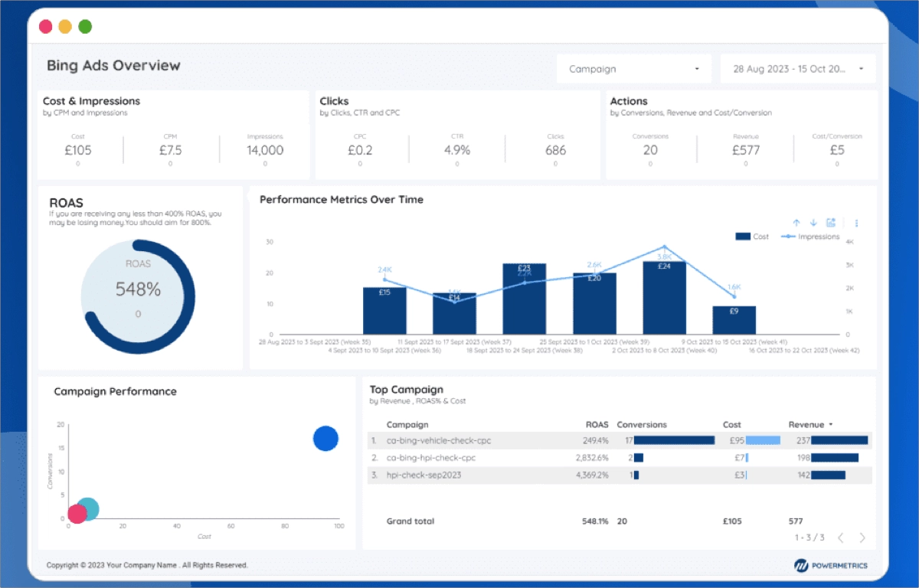Click the large blue bubble in Campaign Performance

click(325, 439)
